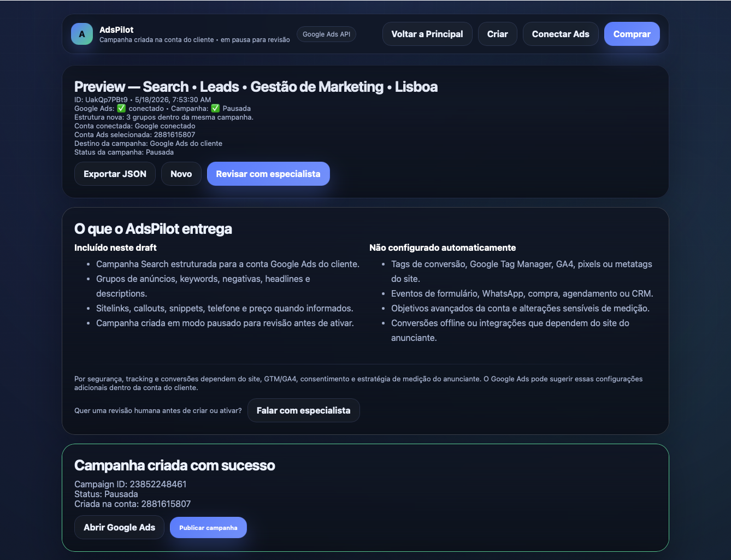Click 'Incluído neste draft' subheading
The image size is (731, 560).
point(115,247)
